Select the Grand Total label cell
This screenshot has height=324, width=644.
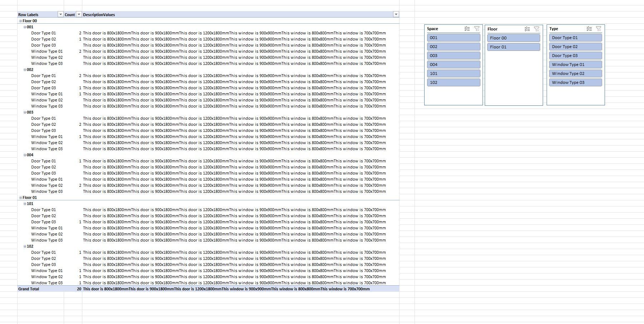[x=40, y=289]
